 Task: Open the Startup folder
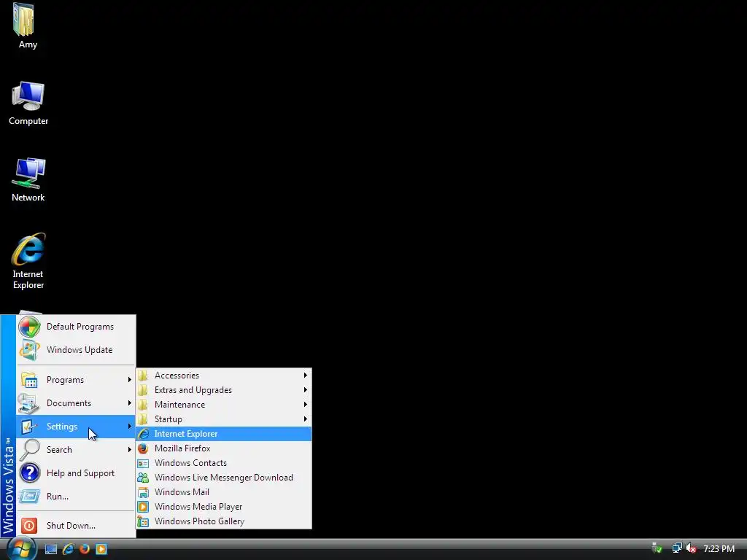click(x=224, y=419)
